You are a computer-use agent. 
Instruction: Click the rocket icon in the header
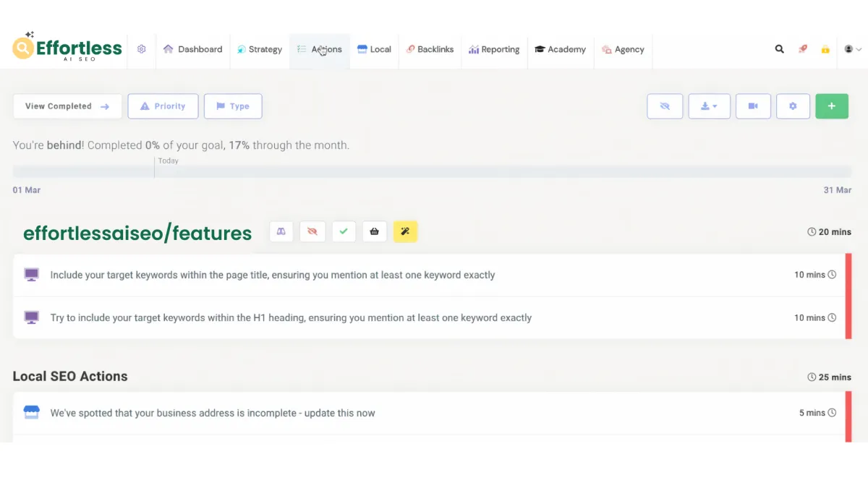click(x=802, y=49)
